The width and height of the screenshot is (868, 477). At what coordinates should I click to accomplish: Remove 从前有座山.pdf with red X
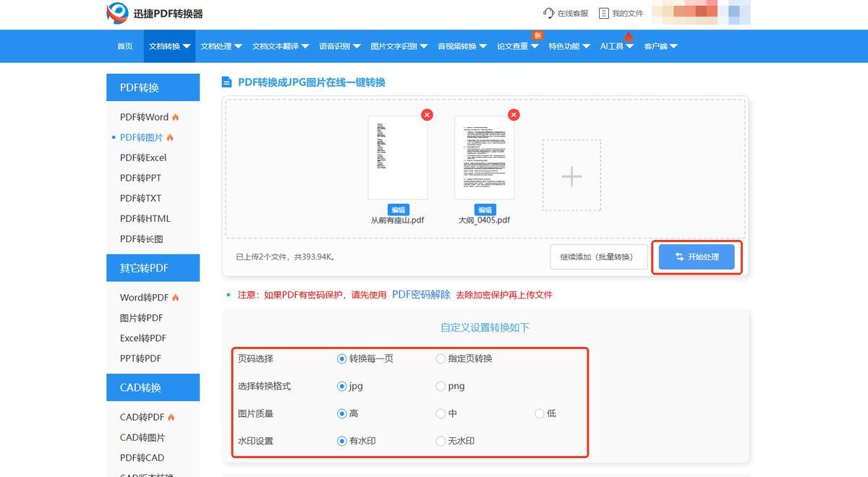427,115
